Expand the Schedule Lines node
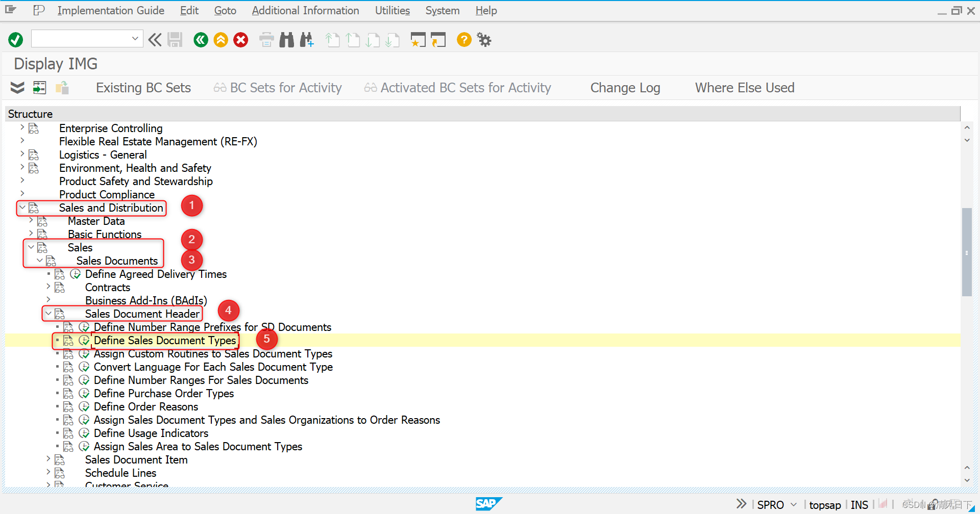 (48, 473)
